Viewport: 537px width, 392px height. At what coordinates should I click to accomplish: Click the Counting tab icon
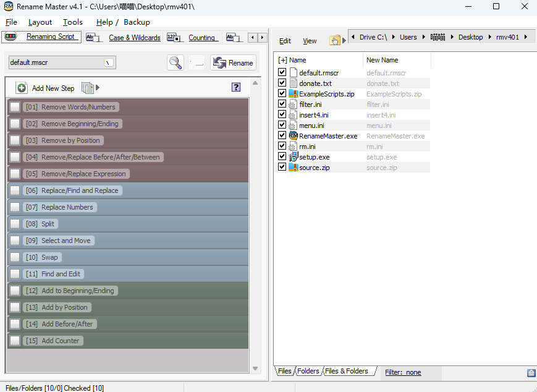pos(175,37)
